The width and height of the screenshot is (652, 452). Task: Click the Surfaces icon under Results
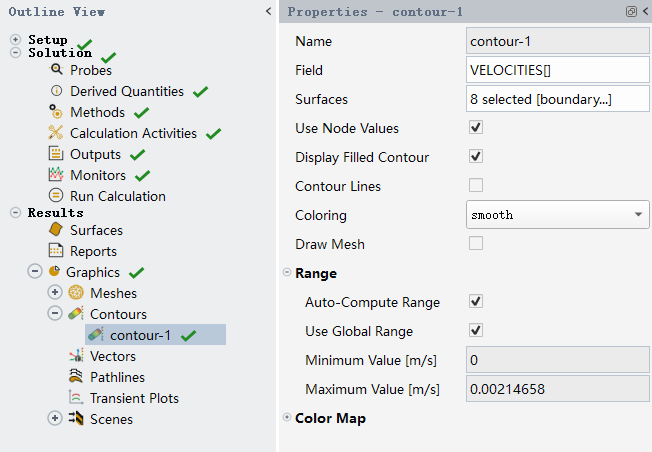(x=56, y=230)
